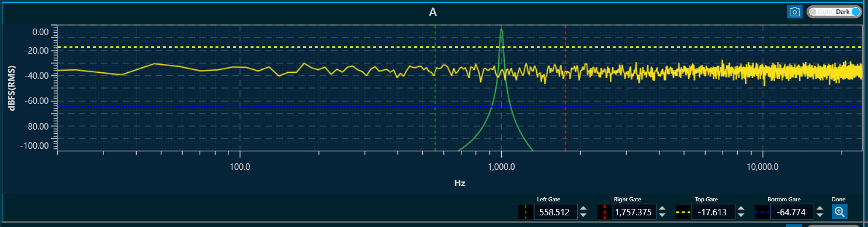Viewport: 868px width, 227px height.
Task: Click the 'Bottom Gate' label
Action: (x=784, y=200)
